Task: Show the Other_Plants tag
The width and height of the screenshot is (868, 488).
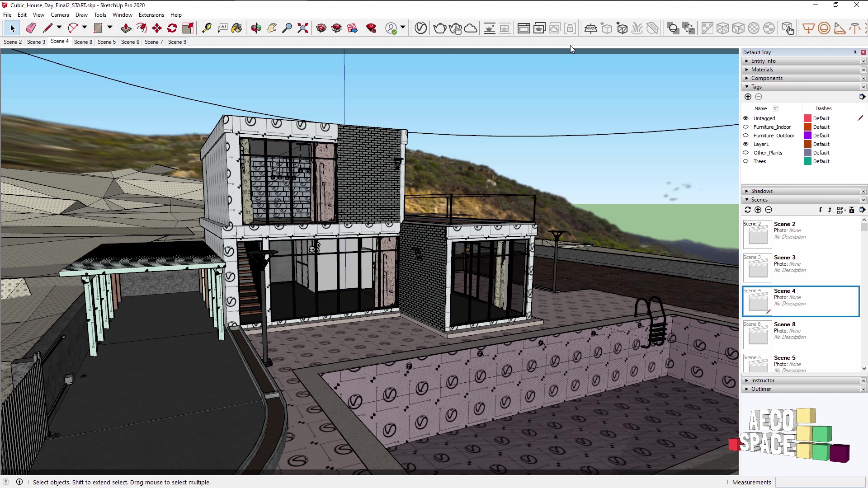Action: click(745, 152)
